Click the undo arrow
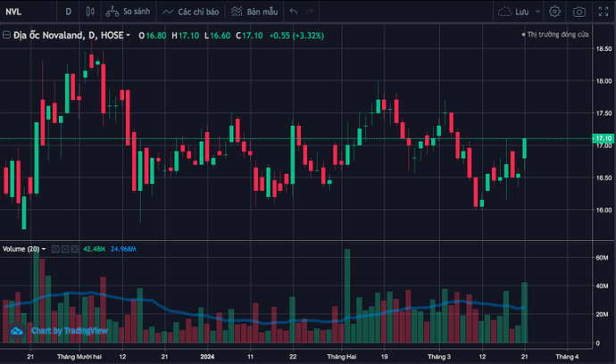Screen dimensions: 616x364 pos(294,12)
